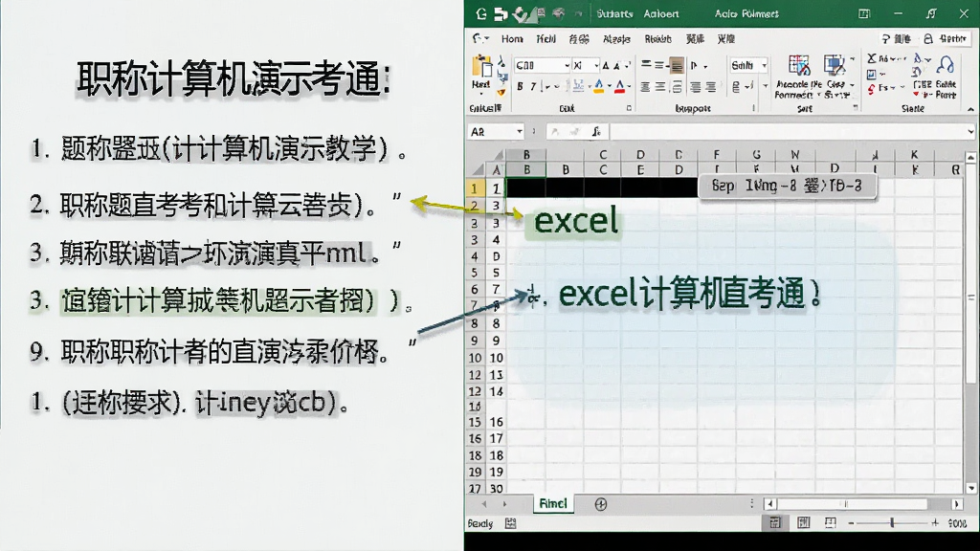Click the Format Painter brush icon
Image resolution: width=980 pixels, height=551 pixels.
[501, 92]
